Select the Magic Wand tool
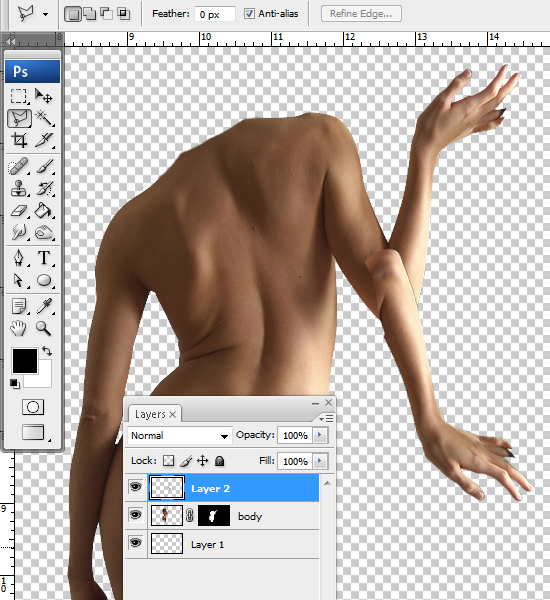Viewport: 550px width, 600px height. pos(44,117)
